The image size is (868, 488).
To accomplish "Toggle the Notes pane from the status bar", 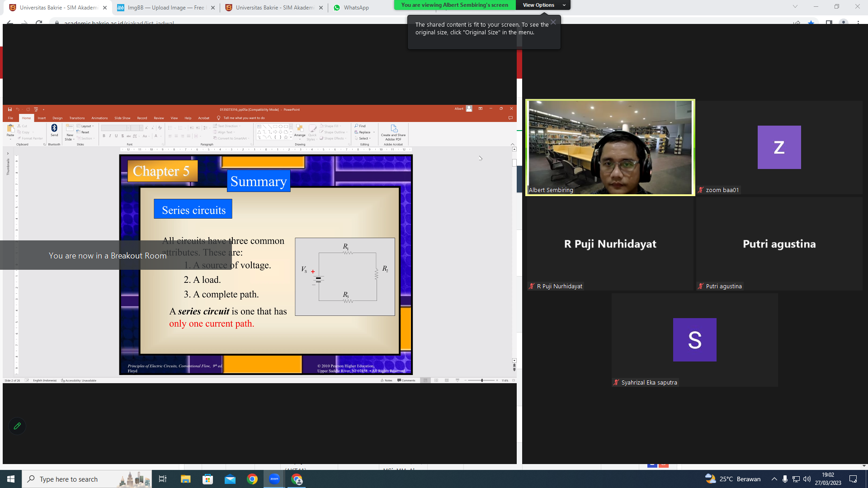I will click(x=387, y=380).
